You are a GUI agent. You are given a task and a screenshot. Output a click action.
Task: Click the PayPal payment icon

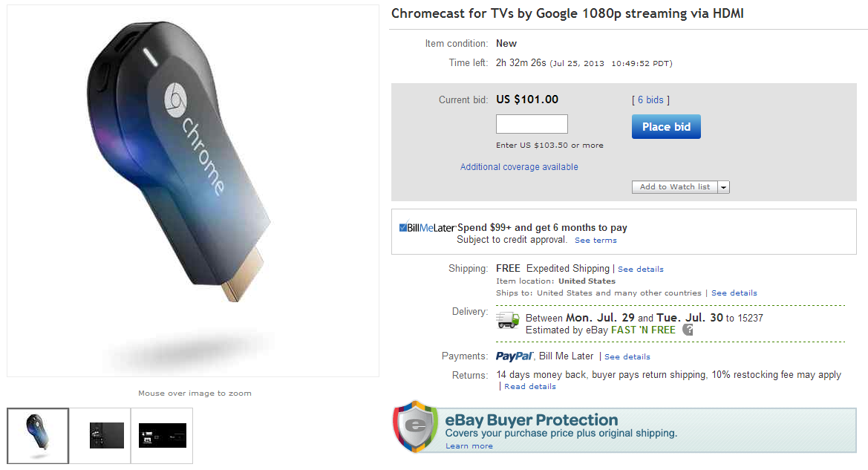point(515,356)
